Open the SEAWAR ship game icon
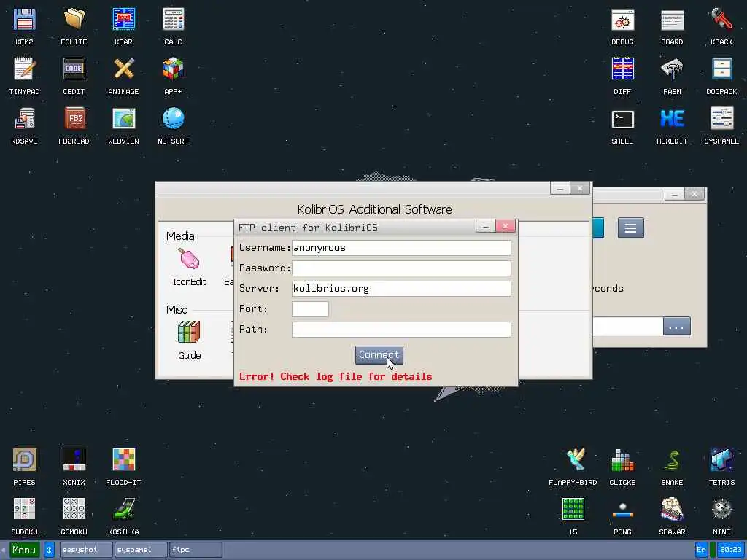This screenshot has height=560, width=747. 672,510
